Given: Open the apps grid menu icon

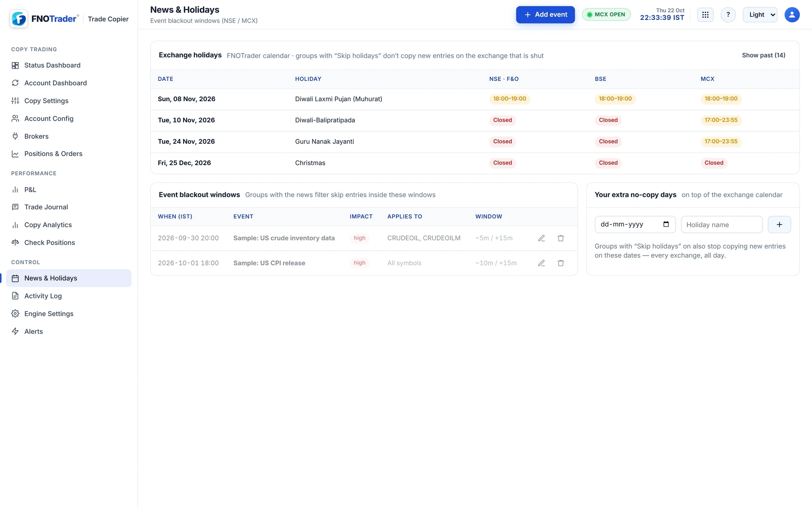Looking at the screenshot, I should [x=705, y=15].
